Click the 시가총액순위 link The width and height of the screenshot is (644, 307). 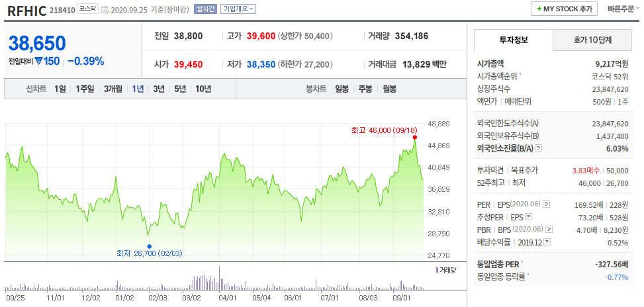click(x=496, y=76)
